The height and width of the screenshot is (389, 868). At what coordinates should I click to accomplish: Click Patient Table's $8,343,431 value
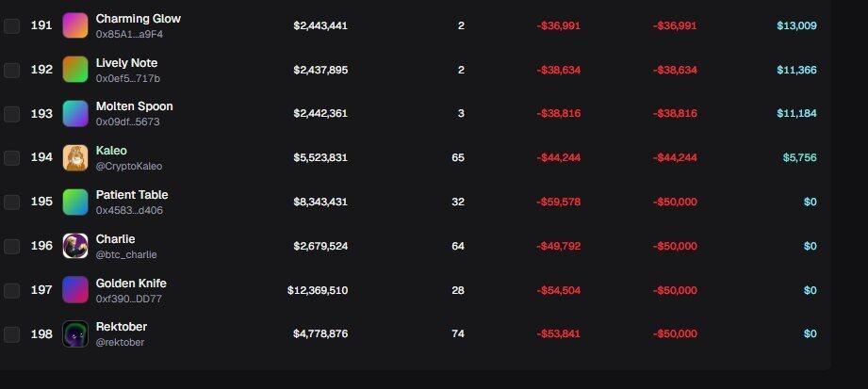[320, 202]
